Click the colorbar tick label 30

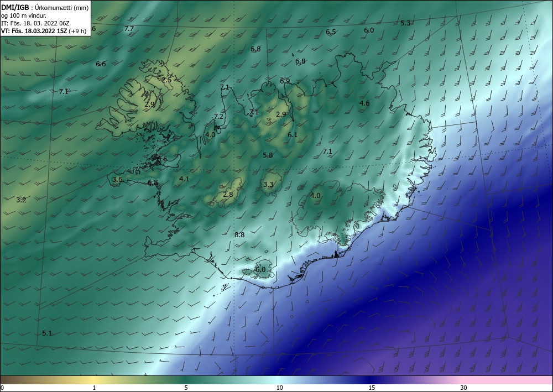coord(464,388)
